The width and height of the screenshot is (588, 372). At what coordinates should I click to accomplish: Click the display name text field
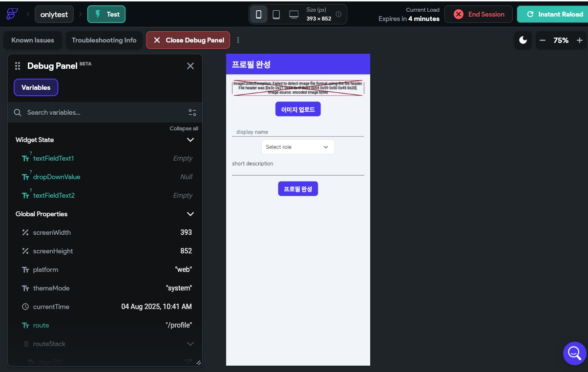click(298, 131)
